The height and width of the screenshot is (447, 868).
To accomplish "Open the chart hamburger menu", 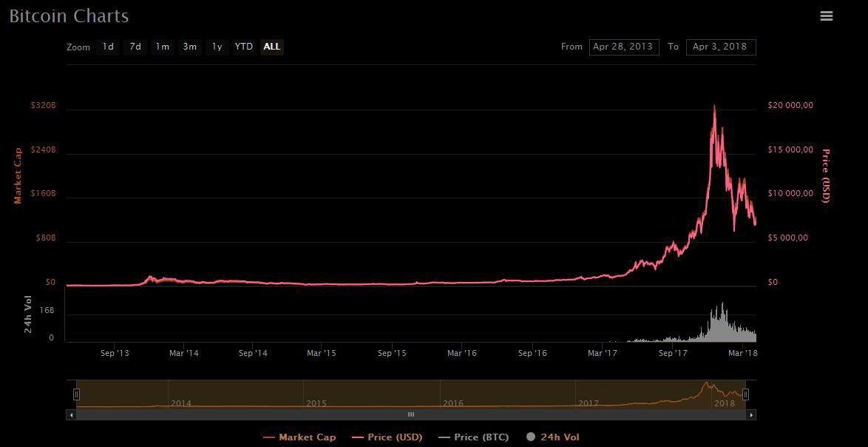I will 826,16.
